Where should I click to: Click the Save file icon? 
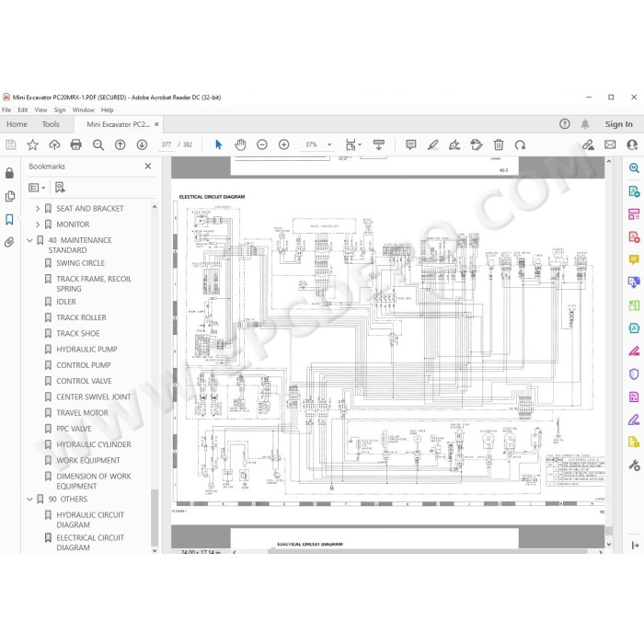click(11, 144)
